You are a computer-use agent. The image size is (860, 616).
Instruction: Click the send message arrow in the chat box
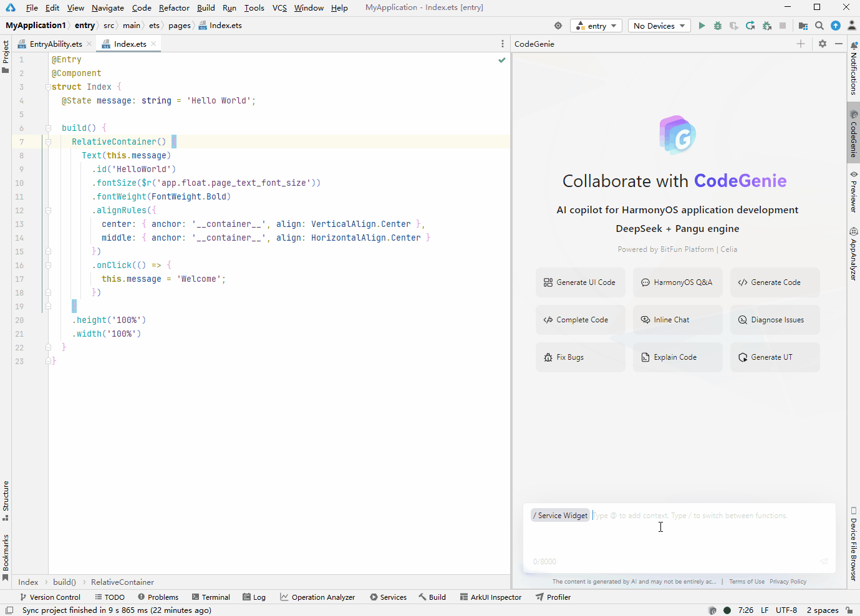pos(824,561)
